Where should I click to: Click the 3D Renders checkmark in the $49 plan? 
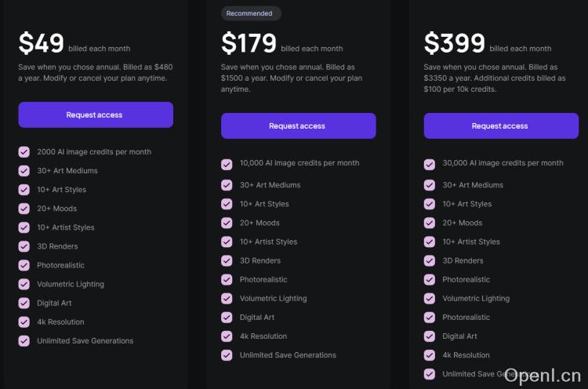[x=24, y=246]
